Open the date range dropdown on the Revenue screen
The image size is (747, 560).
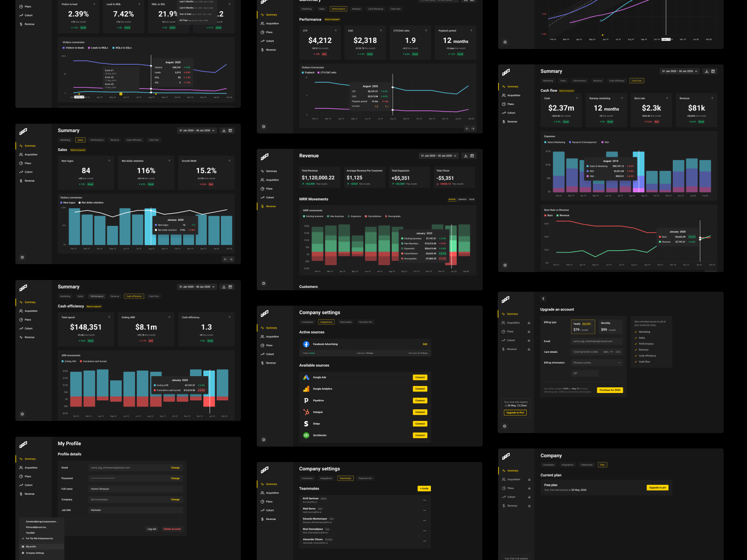(x=439, y=156)
